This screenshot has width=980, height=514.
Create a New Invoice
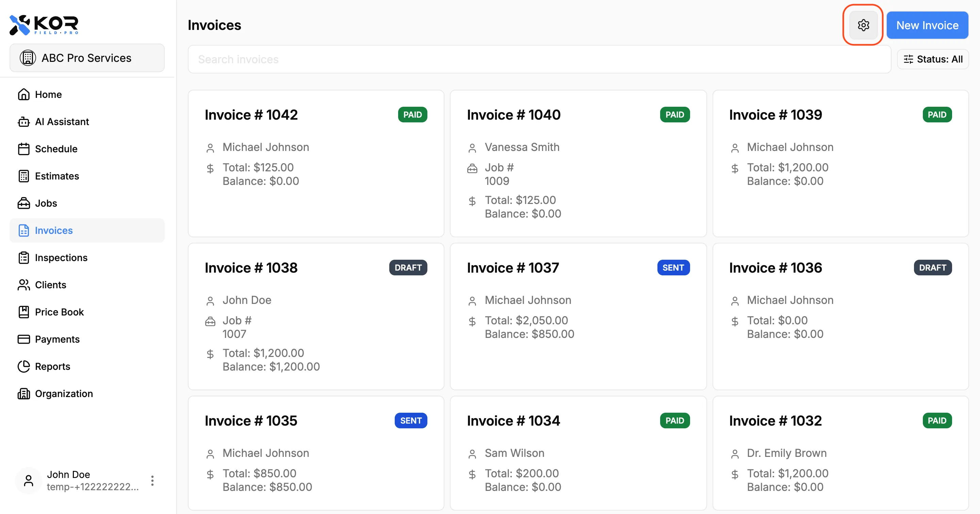927,25
